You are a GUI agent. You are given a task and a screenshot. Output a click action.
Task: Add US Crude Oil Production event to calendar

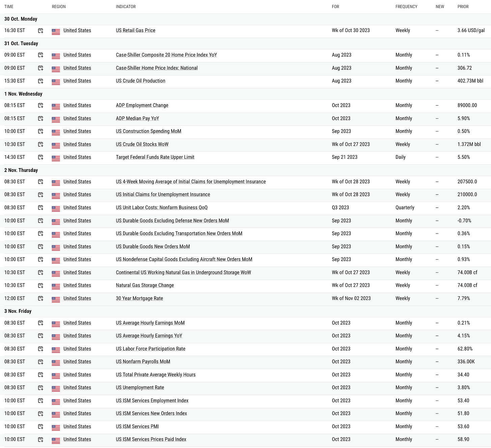[x=40, y=81]
